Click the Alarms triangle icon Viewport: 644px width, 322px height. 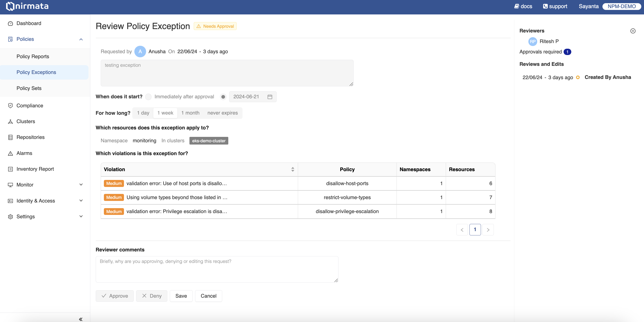tap(10, 153)
